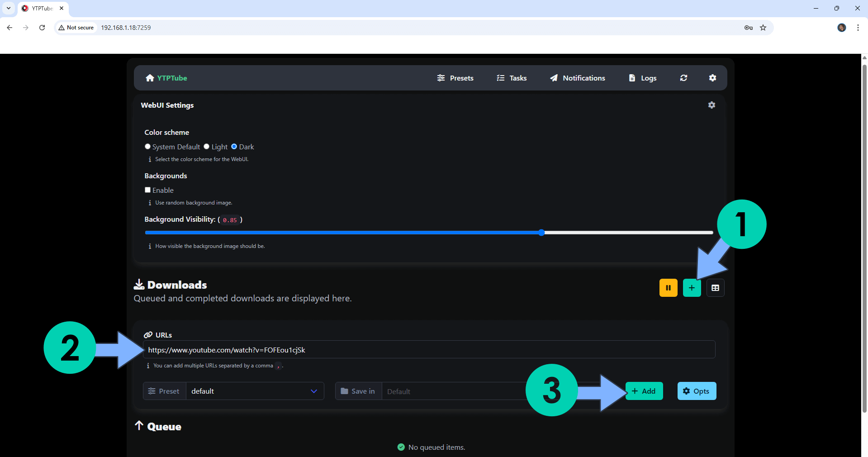This screenshot has height=457, width=868.
Task: Click the gear icon in WebUI Settings header
Action: [711, 105]
